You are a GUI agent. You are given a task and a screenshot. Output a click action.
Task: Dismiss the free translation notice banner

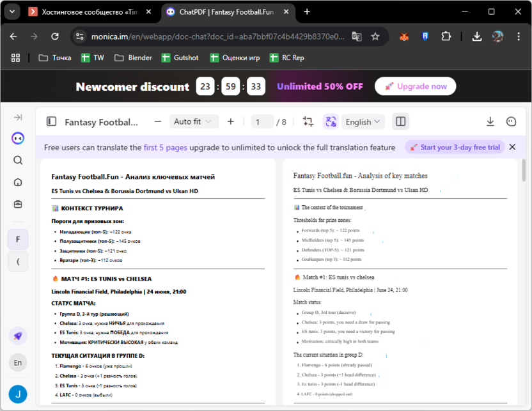coord(513,147)
